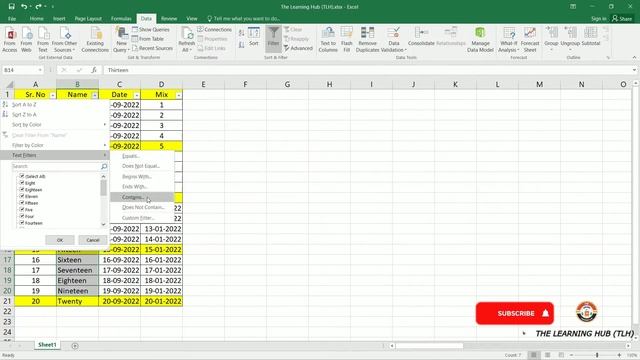Click the search magnifier in filter box
640x360 pixels.
tap(104, 166)
